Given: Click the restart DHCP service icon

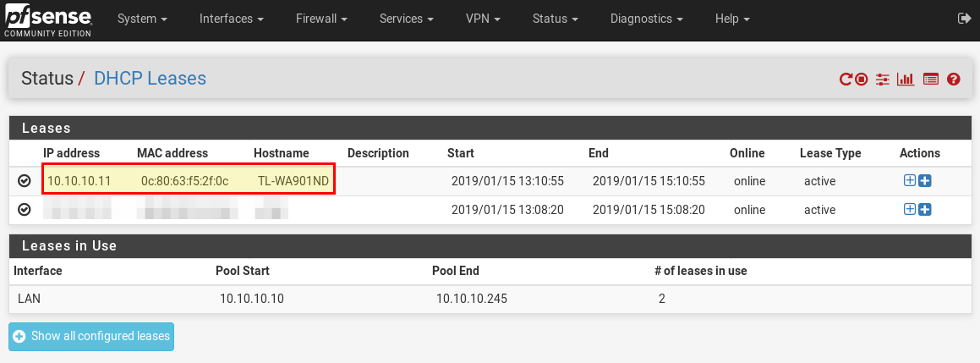Looking at the screenshot, I should click(x=846, y=80).
